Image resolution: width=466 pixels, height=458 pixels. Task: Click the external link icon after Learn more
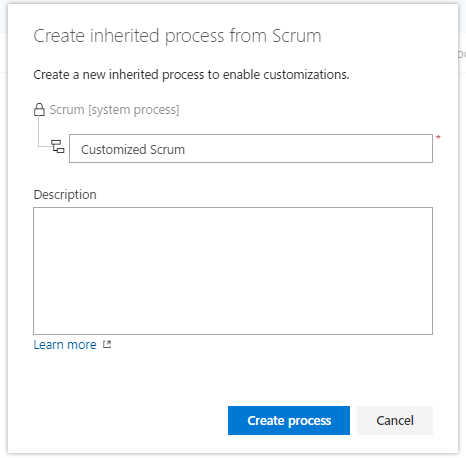(107, 344)
